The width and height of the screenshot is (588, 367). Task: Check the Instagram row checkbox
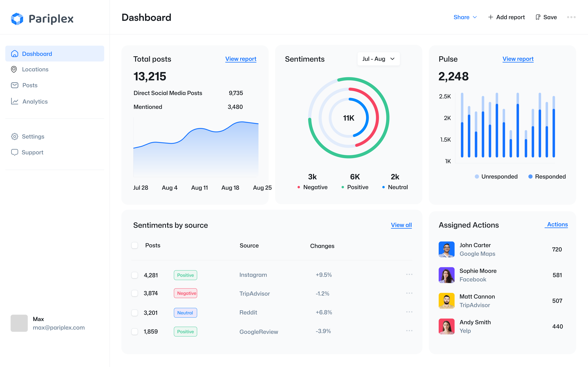pyautogui.click(x=135, y=275)
